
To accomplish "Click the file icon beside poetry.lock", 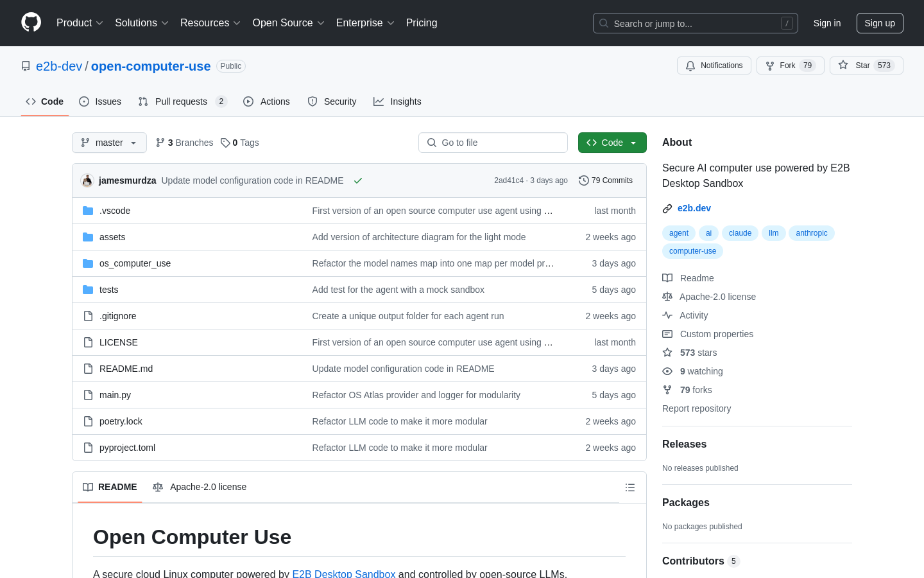I will coord(88,421).
